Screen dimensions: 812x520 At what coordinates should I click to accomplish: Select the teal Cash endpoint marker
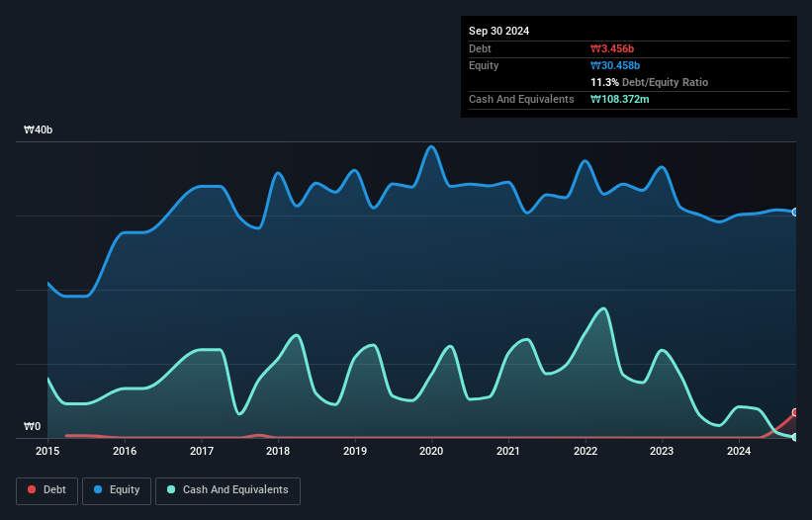pyautogui.click(x=795, y=437)
